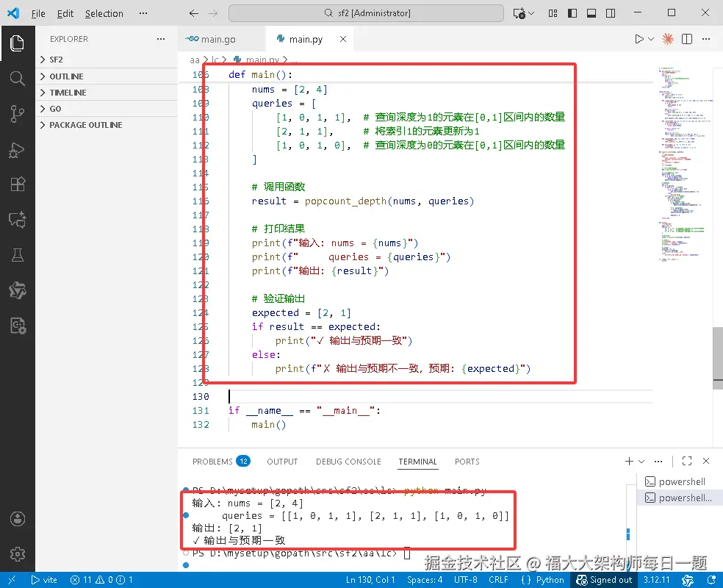Click Ln 130, Col 1 status entry
The width and height of the screenshot is (723, 588).
(370, 580)
